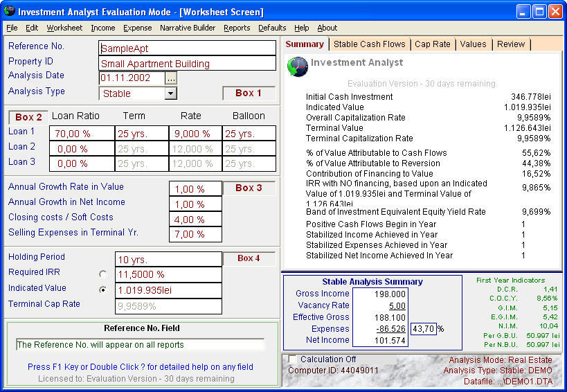567x392 pixels.
Task: Open the About menu
Action: (x=327, y=28)
